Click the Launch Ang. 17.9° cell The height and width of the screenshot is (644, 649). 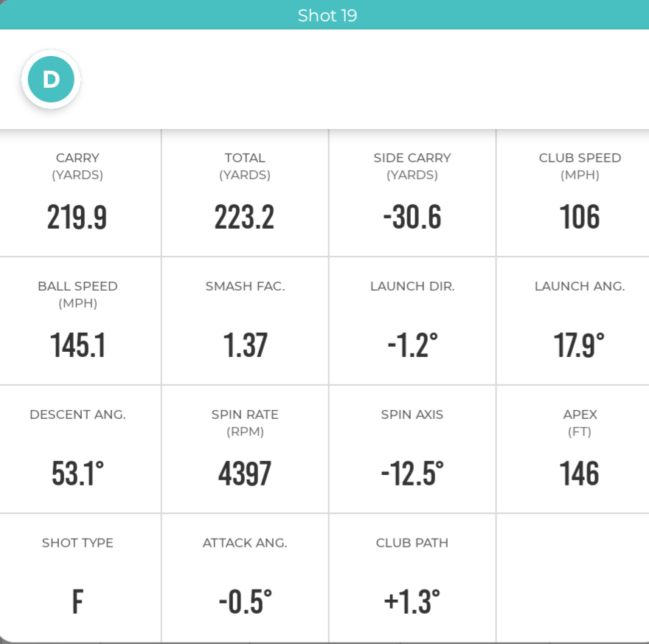(573, 321)
